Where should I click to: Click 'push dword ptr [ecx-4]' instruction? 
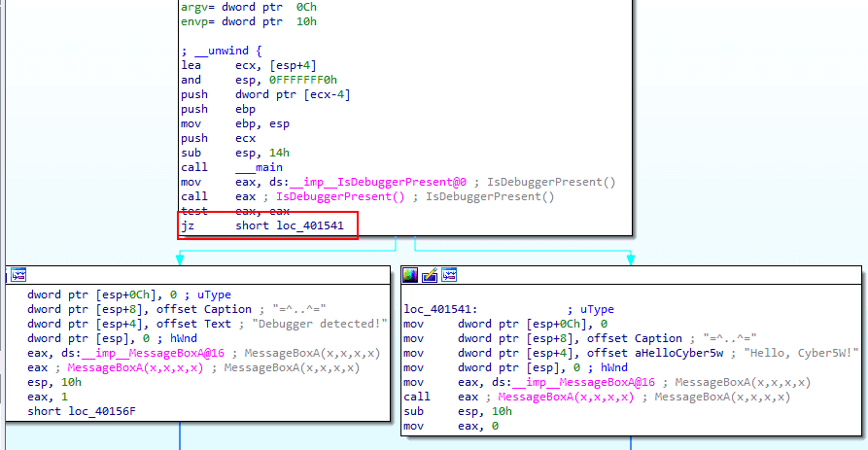point(265,94)
